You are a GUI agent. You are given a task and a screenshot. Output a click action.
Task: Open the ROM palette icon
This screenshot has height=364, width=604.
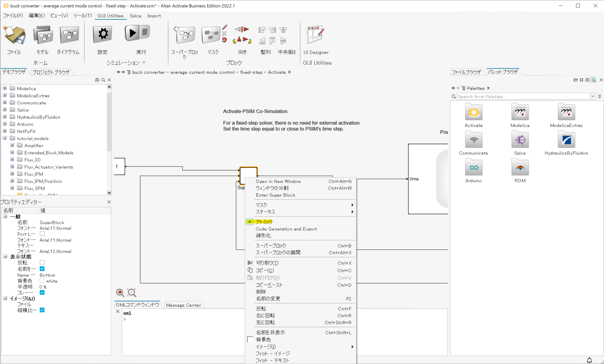click(x=520, y=168)
